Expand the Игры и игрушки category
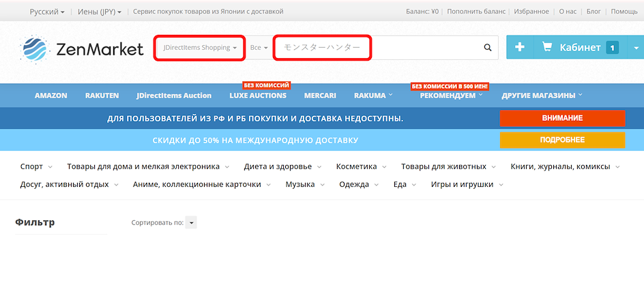 467,184
